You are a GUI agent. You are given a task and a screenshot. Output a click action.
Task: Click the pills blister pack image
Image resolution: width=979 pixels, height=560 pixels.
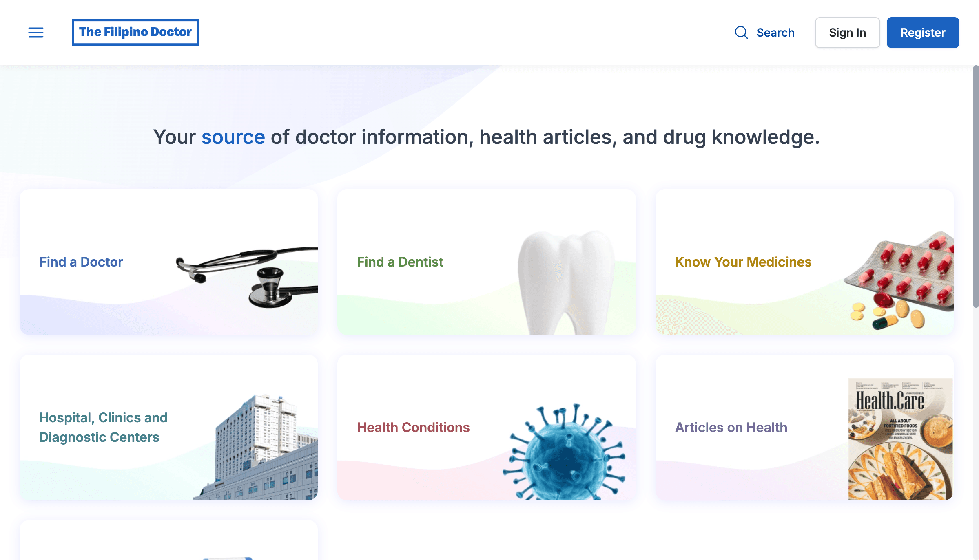click(899, 280)
